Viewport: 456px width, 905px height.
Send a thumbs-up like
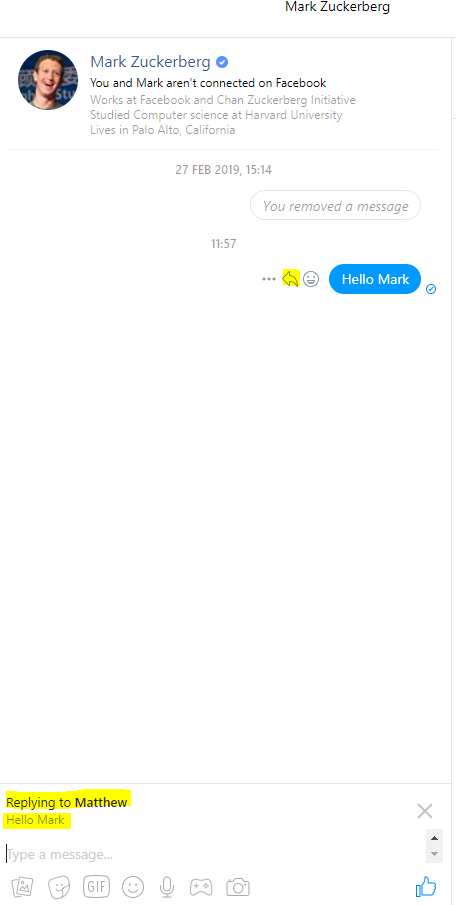click(x=426, y=886)
